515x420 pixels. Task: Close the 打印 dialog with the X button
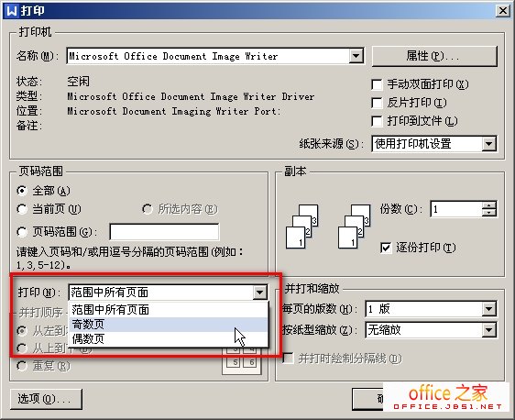pos(503,11)
